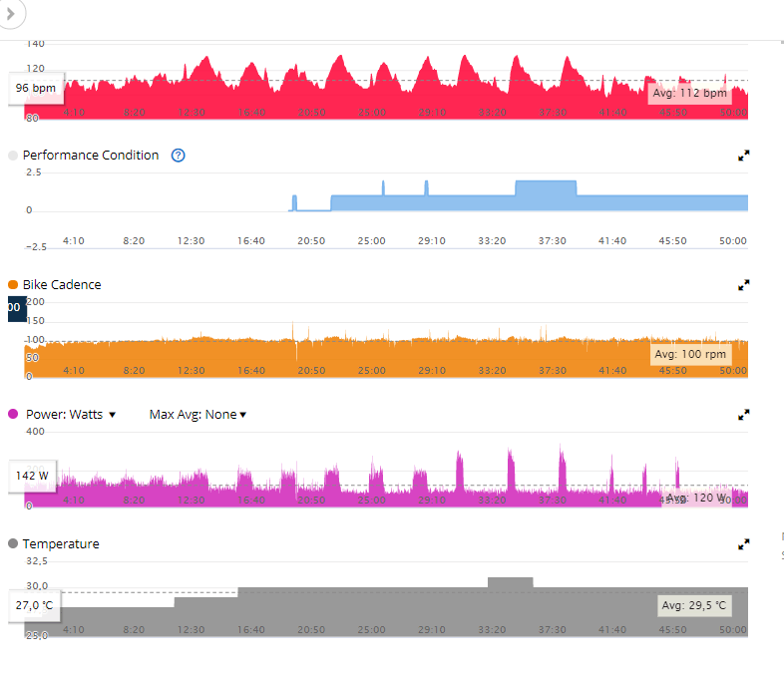The width and height of the screenshot is (784, 674).
Task: Toggle Temperature gray series dot
Action: (13, 543)
